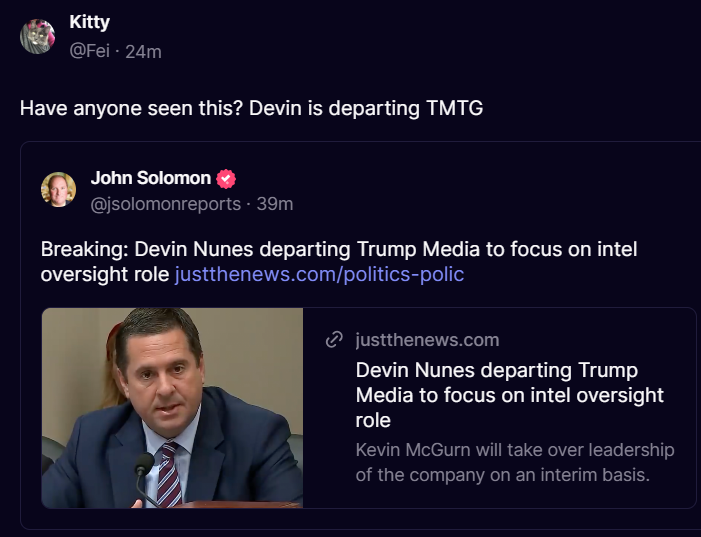Open the 39m quoted post timestamp
The width and height of the screenshot is (701, 537).
(x=275, y=204)
